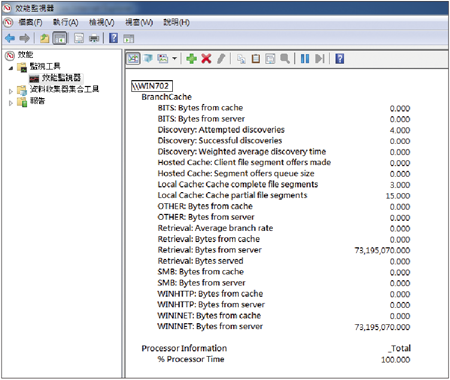Screen dimensions: 450x380
Task: Click the Update data step icon
Action: click(x=319, y=59)
